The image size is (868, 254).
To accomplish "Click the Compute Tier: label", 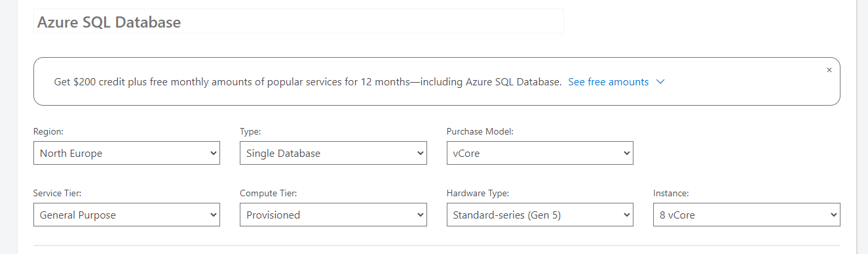I will [269, 194].
